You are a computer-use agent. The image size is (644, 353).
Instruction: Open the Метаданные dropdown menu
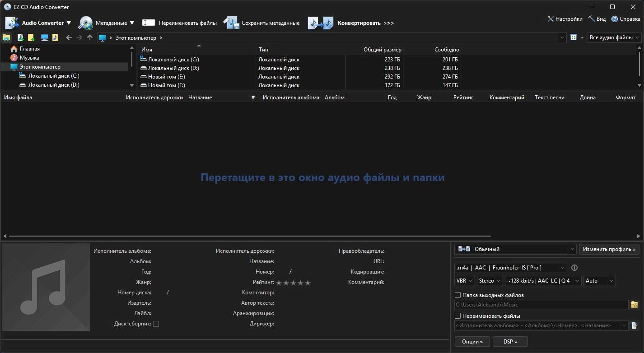106,23
